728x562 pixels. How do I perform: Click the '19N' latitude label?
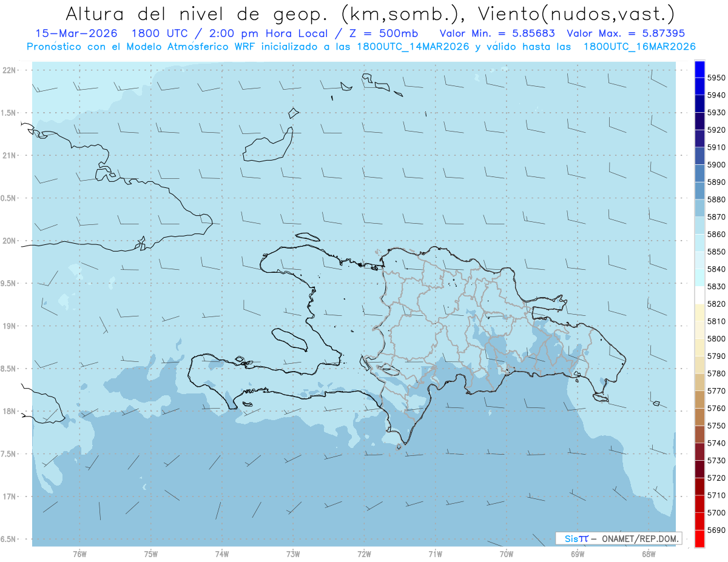[9, 326]
